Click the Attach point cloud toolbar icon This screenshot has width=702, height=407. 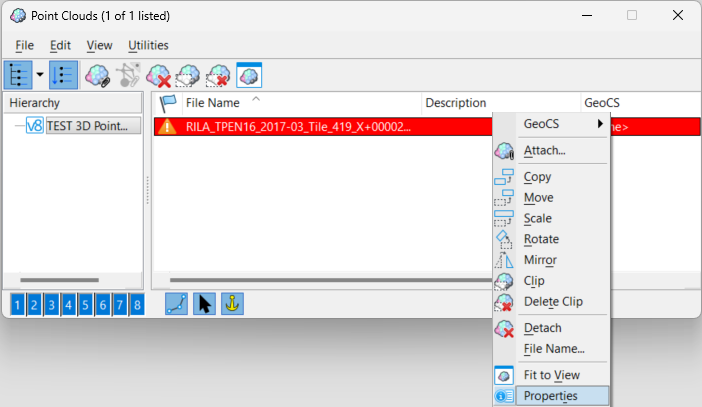(x=98, y=75)
